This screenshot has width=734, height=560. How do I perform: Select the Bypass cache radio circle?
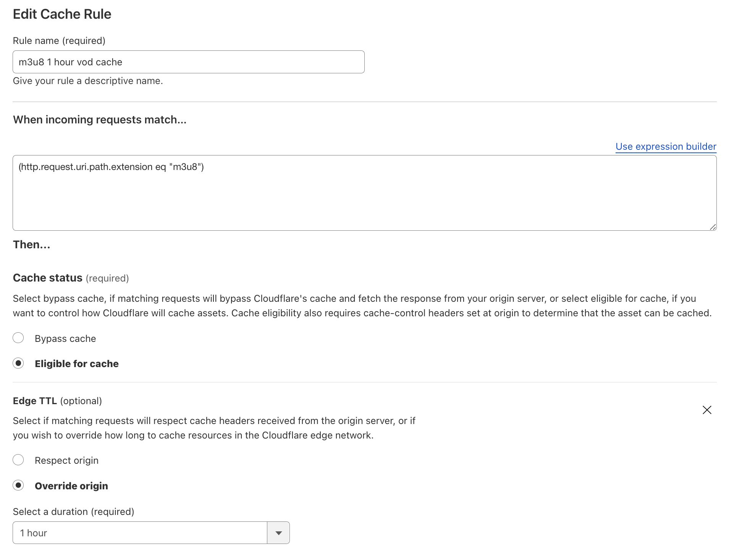(18, 338)
